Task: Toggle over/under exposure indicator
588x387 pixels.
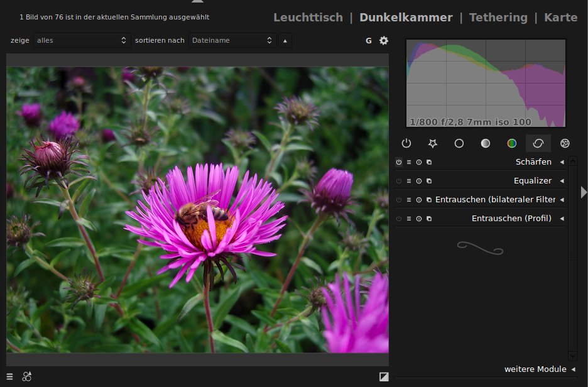Action: (x=384, y=376)
